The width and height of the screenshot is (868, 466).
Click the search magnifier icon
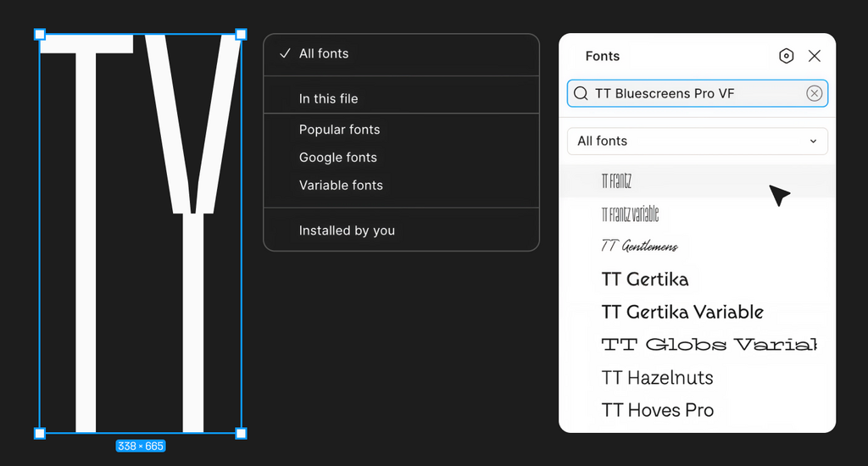point(581,93)
